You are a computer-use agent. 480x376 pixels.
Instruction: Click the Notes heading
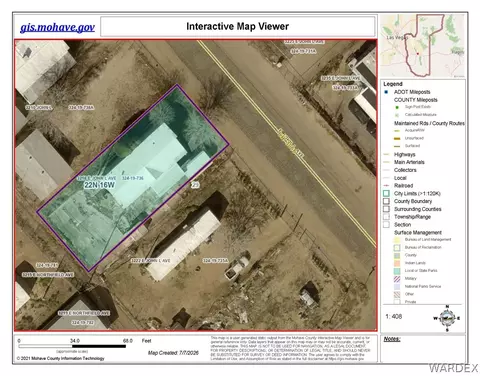392,339
